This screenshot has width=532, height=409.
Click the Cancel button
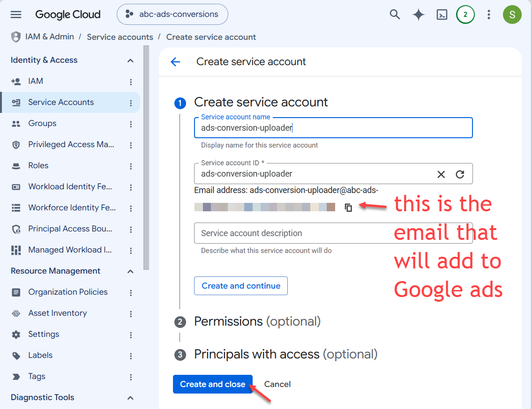tap(277, 384)
